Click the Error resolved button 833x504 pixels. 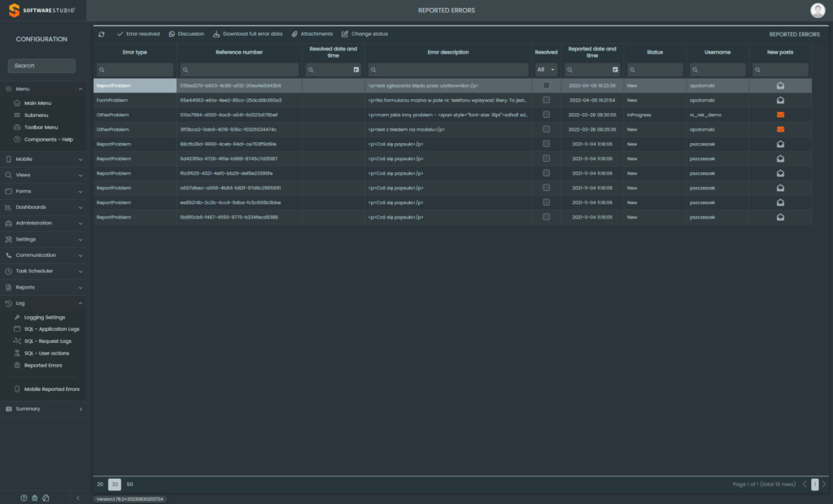point(138,34)
